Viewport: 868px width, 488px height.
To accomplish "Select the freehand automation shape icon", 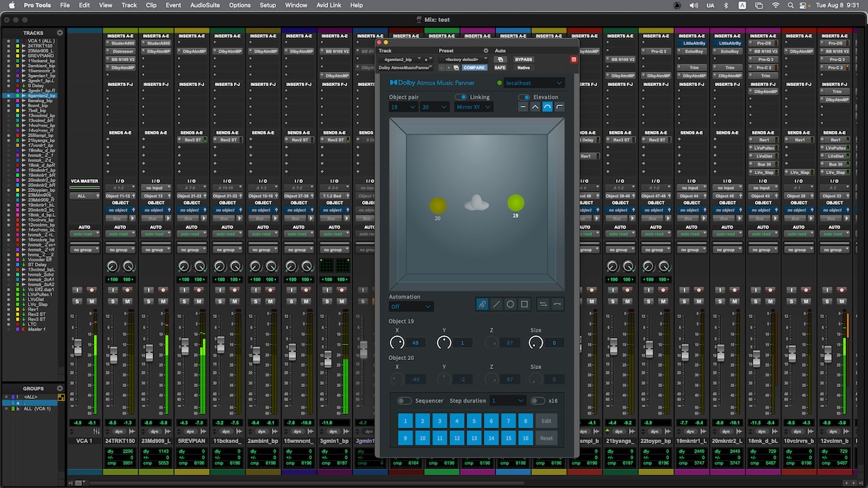I will pyautogui.click(x=482, y=304).
